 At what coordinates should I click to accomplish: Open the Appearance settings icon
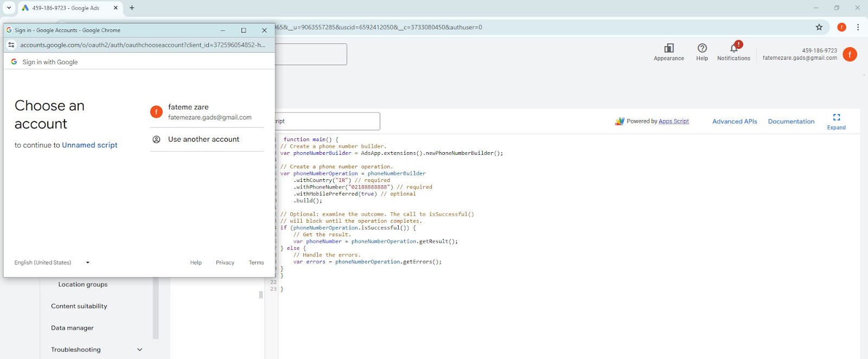point(668,48)
